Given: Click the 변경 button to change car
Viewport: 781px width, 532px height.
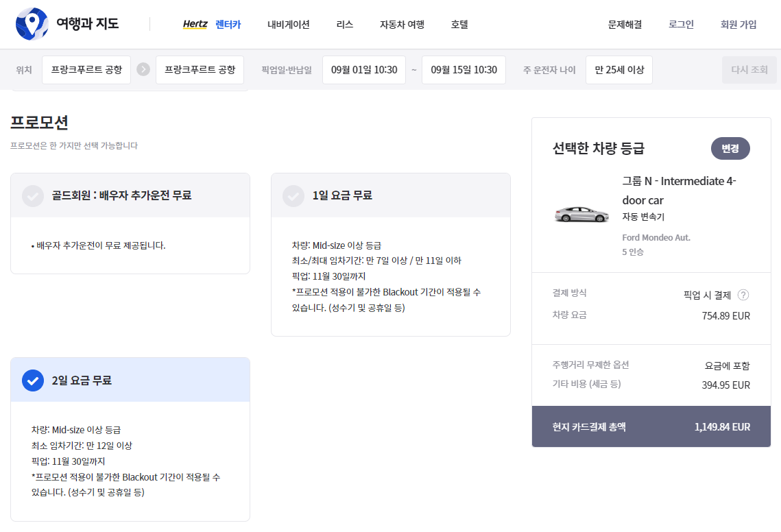Looking at the screenshot, I should 730,149.
